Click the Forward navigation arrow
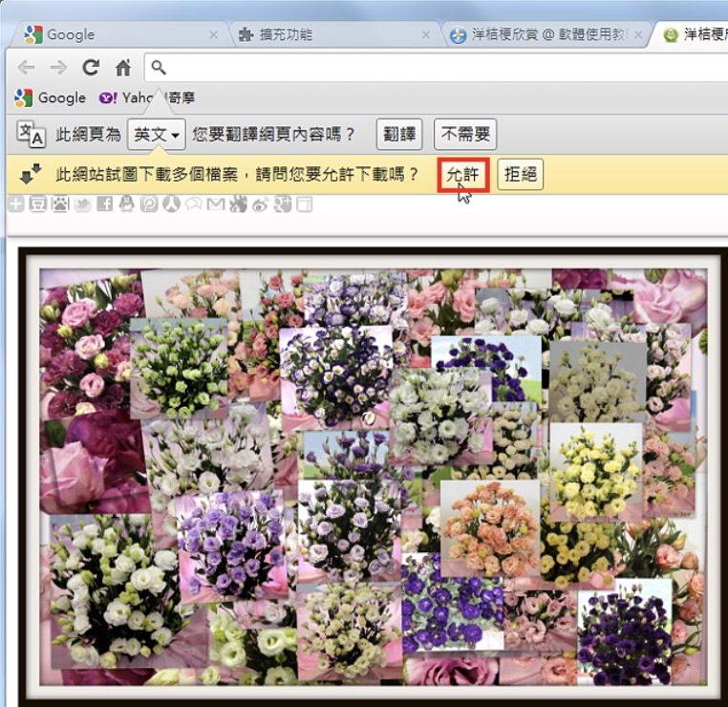The image size is (728, 707). pyautogui.click(x=58, y=67)
